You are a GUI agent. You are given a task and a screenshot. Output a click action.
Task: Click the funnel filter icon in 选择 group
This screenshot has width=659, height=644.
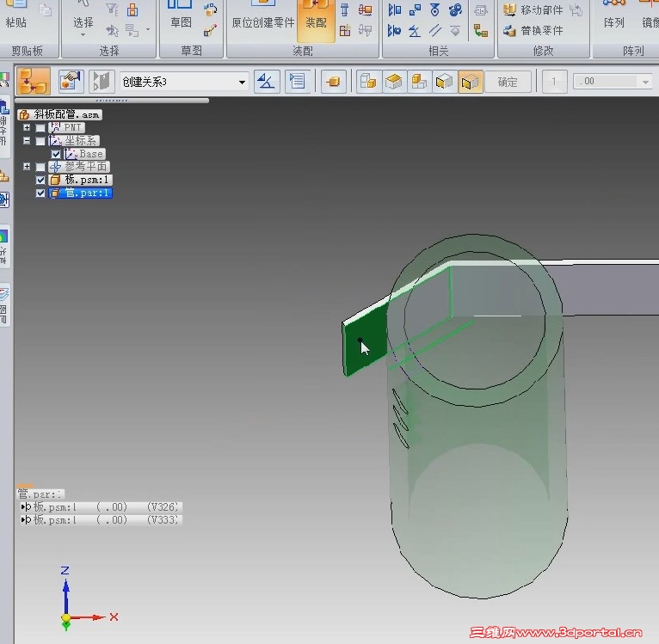point(112,9)
